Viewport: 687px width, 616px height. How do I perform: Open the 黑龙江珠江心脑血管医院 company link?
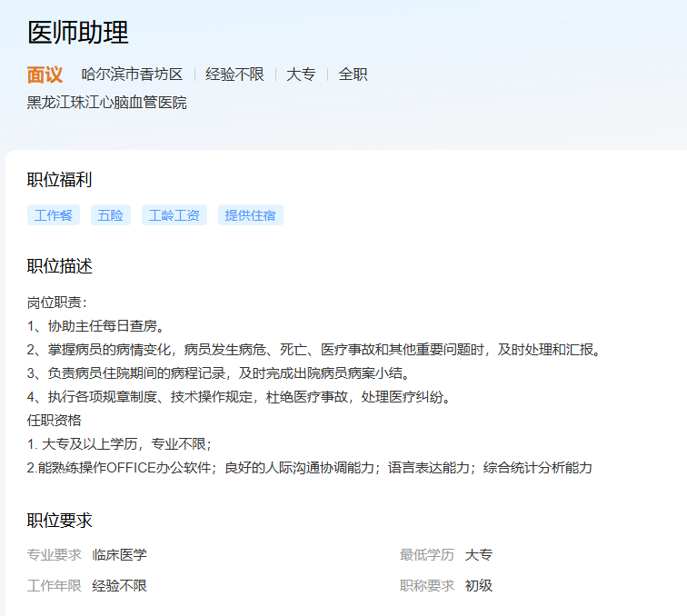coord(107,103)
